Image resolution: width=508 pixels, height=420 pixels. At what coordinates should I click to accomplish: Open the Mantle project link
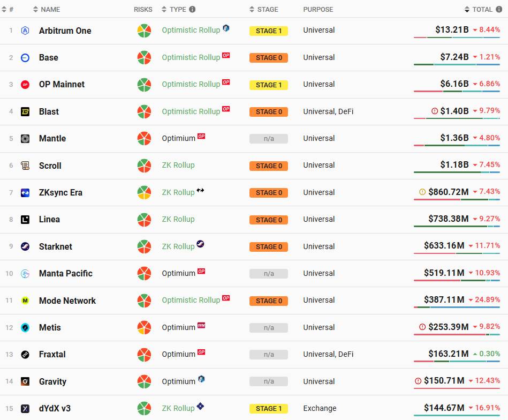52,139
